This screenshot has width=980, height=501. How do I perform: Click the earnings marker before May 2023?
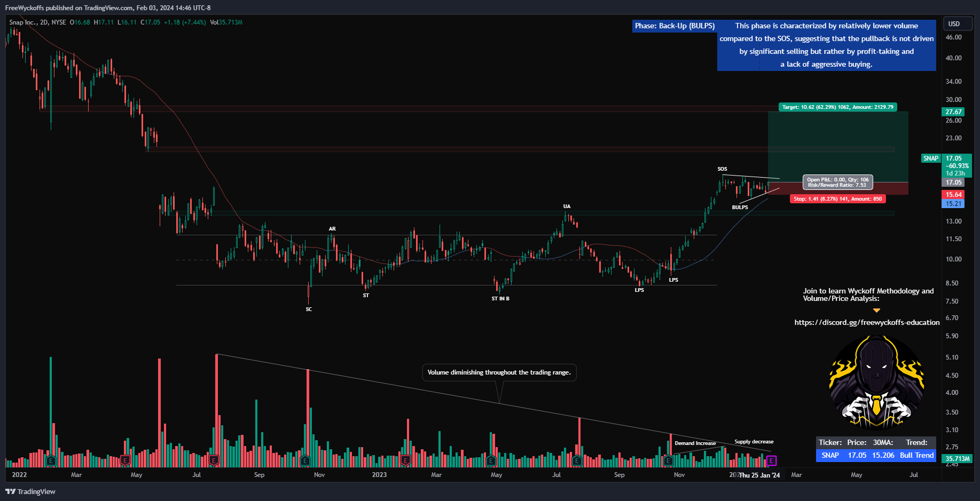pos(491,460)
